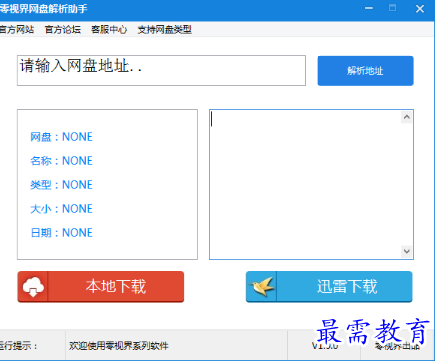This screenshot has height=363, width=438.
Task: Click the 解析地址 button
Action: [365, 71]
